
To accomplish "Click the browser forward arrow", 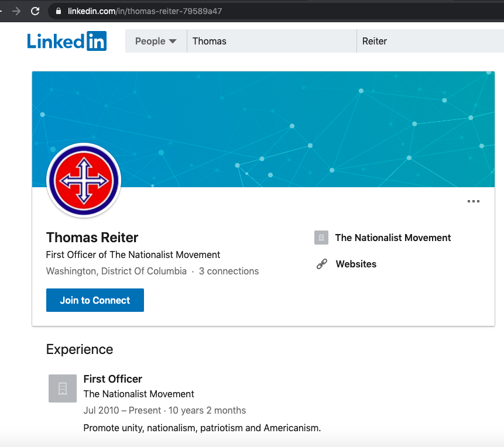I will click(x=16, y=11).
